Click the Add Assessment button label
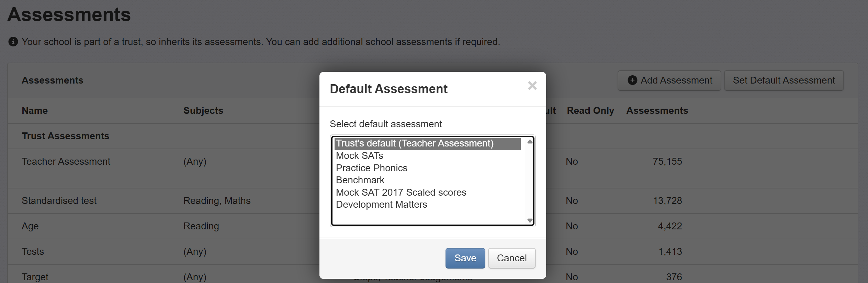Screen dimensions: 868x283 click(x=676, y=80)
